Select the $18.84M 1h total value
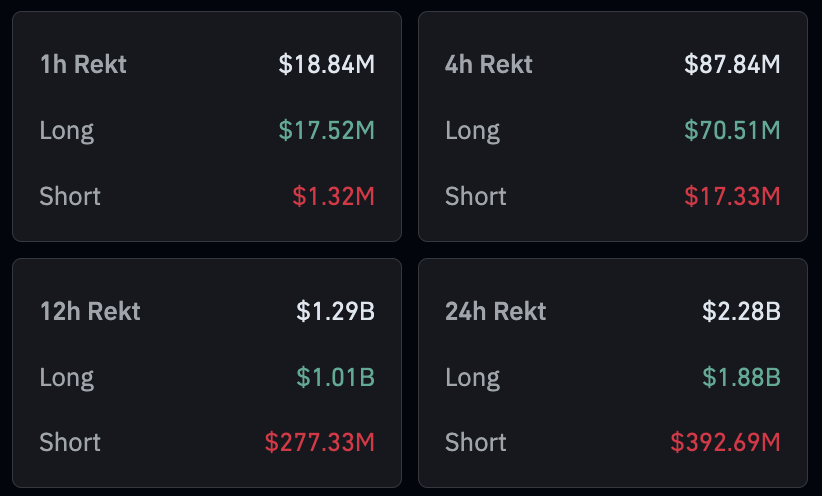Screen dimensions: 822x496 tap(326, 65)
